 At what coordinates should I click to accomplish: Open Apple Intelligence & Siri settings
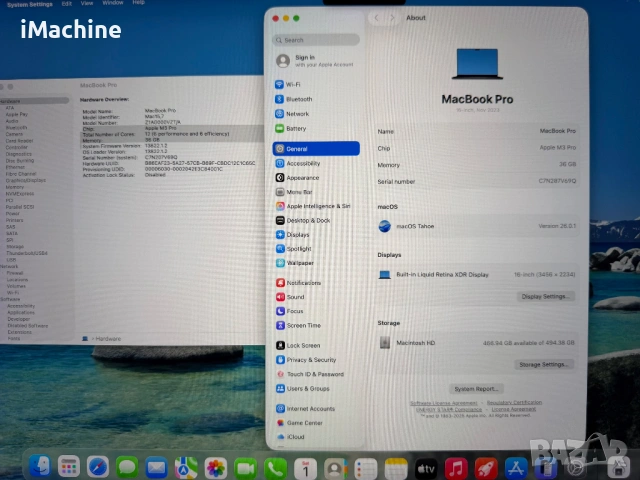[313, 206]
